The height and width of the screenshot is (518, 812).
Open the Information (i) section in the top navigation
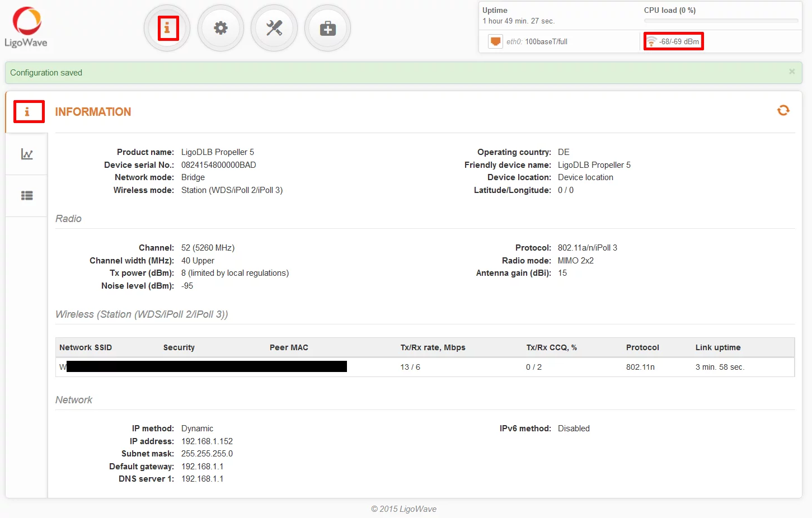(167, 28)
